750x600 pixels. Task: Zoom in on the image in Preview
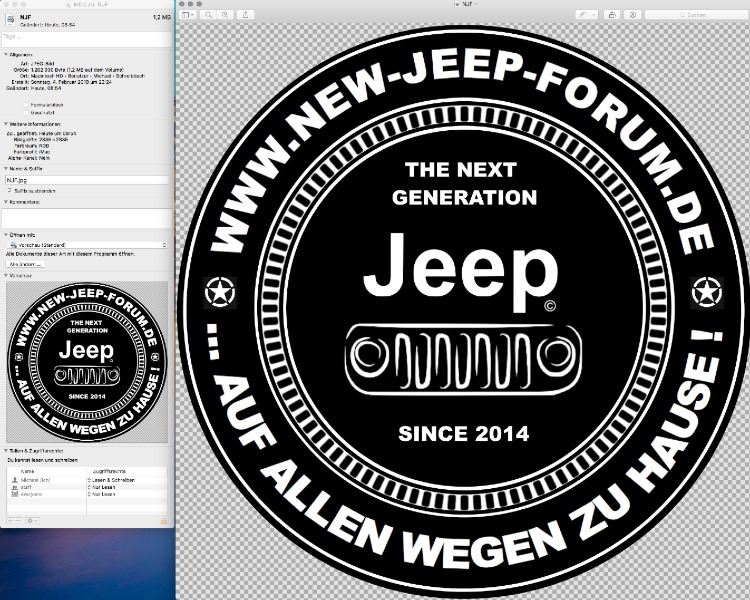tap(226, 15)
